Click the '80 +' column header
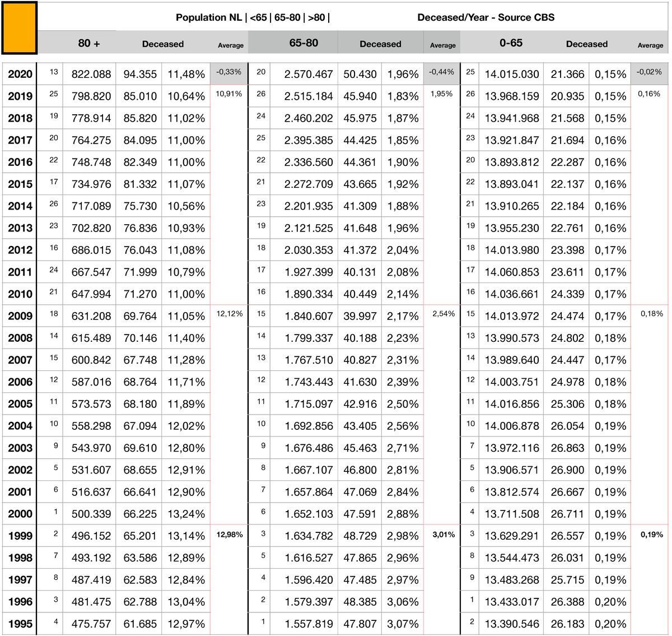This screenshot has height=636, width=672. [x=89, y=43]
